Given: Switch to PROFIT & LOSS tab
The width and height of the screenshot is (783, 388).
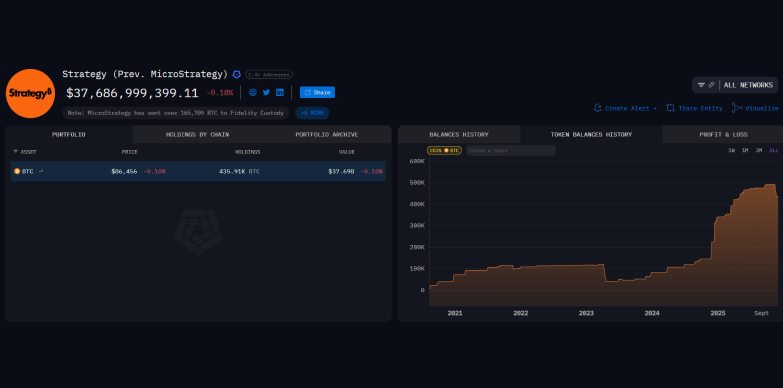Looking at the screenshot, I should point(723,135).
